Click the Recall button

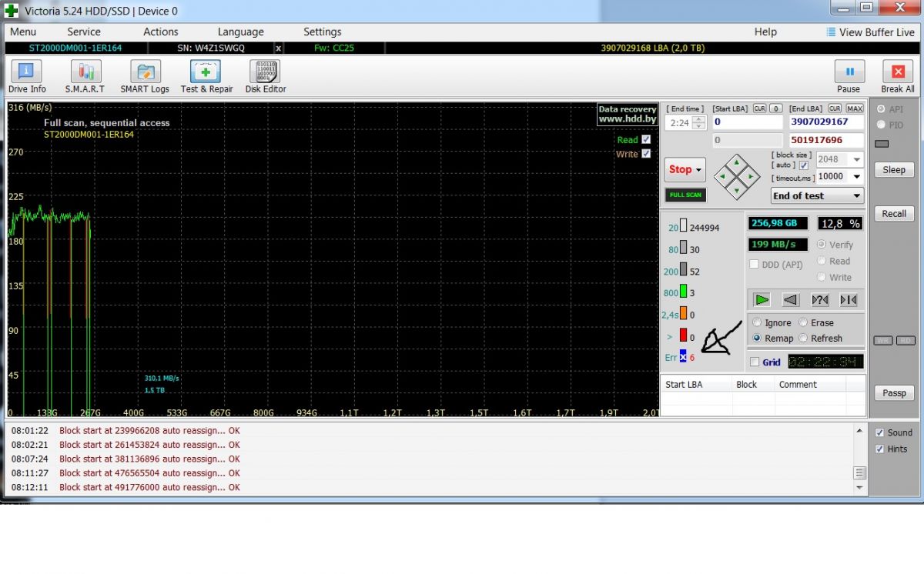click(894, 213)
